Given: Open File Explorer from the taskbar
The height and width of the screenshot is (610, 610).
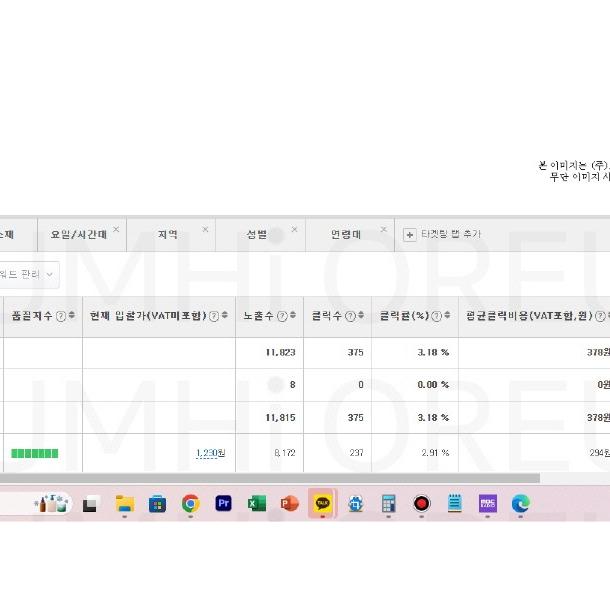Looking at the screenshot, I should (x=125, y=504).
